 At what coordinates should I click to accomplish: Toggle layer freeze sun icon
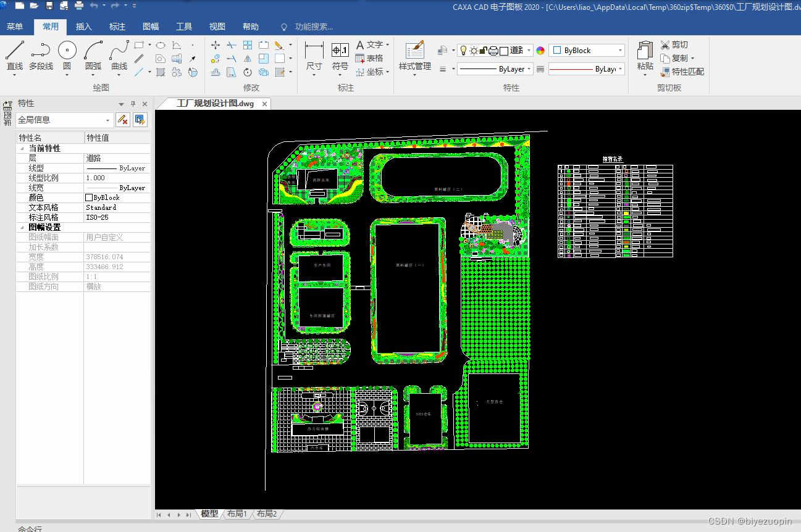coord(473,51)
